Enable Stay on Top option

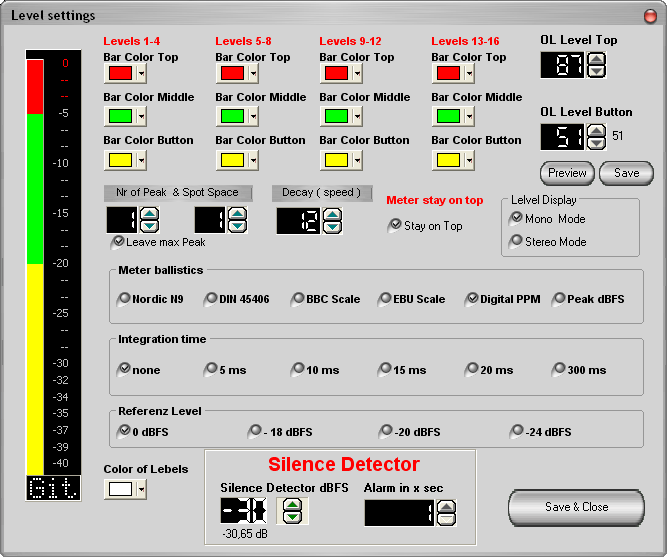coord(394,226)
